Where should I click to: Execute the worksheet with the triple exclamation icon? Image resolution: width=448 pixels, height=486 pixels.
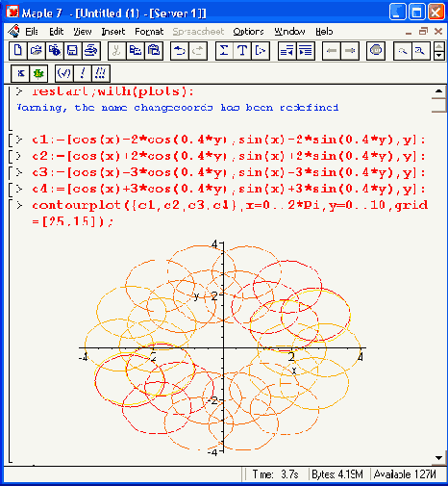pos(101,73)
